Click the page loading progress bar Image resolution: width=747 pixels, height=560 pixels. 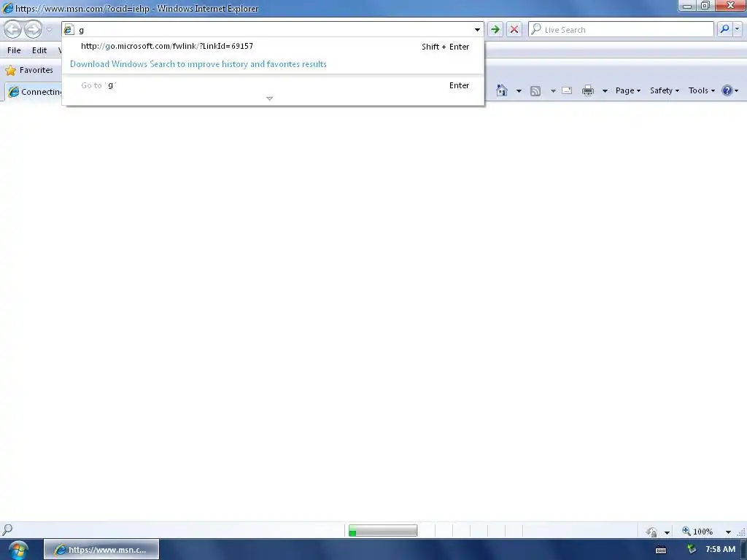383,531
